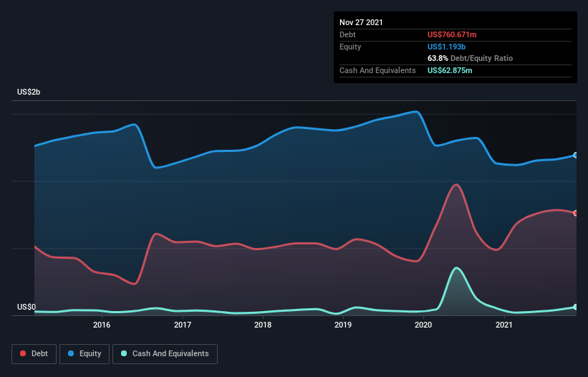588x377 pixels.
Task: Select the 2020 x-axis label
Action: pyautogui.click(x=423, y=325)
